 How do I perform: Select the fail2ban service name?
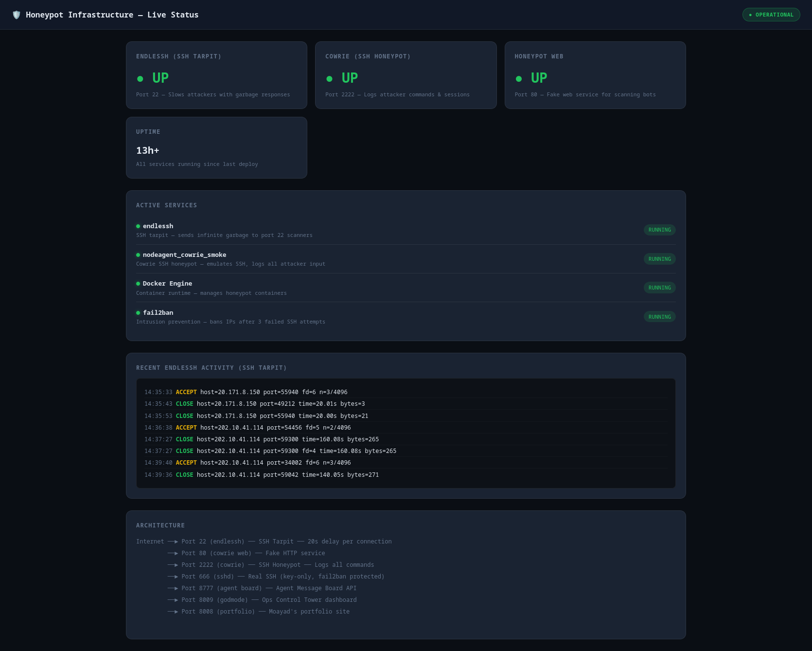click(158, 312)
